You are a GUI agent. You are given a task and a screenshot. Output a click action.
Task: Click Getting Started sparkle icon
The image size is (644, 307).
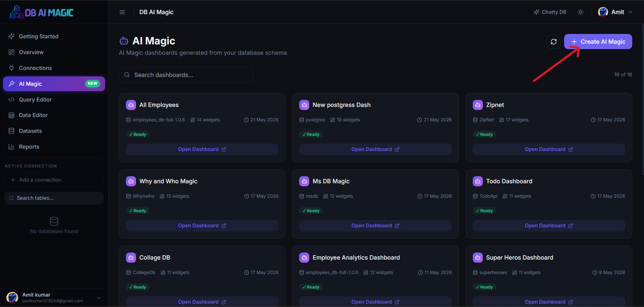(x=11, y=36)
